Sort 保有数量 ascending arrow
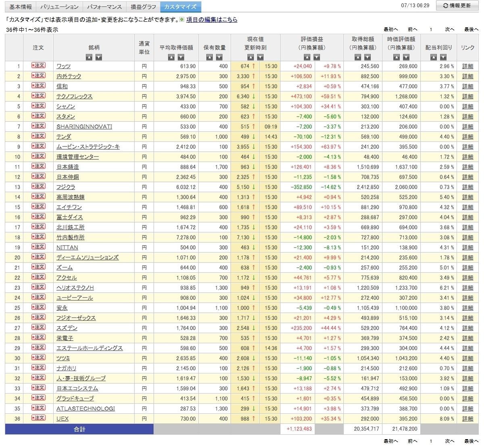Screen dimensions: 484x448 209,57
